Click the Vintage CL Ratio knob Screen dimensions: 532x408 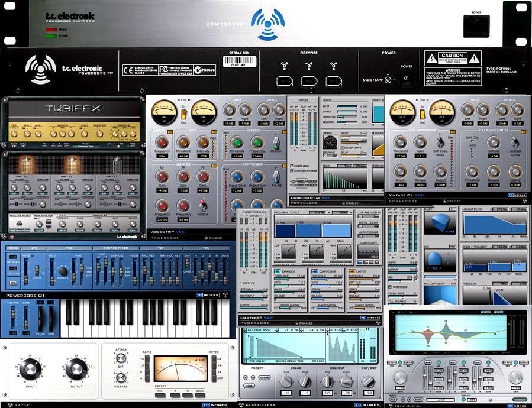pyautogui.click(x=420, y=142)
